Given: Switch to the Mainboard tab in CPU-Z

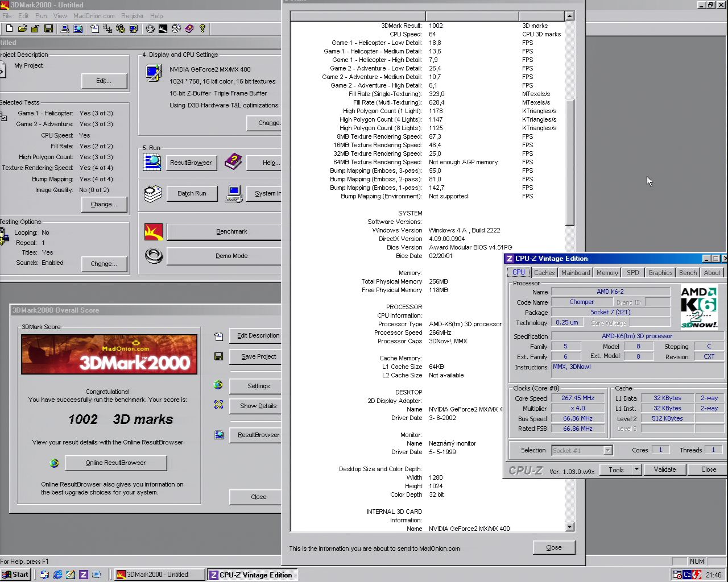Looking at the screenshot, I should [x=576, y=273].
